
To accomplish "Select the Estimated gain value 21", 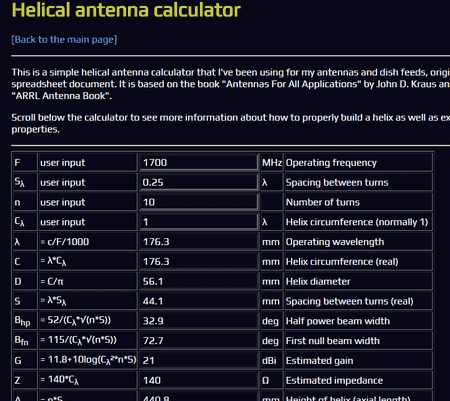I will pos(199,360).
